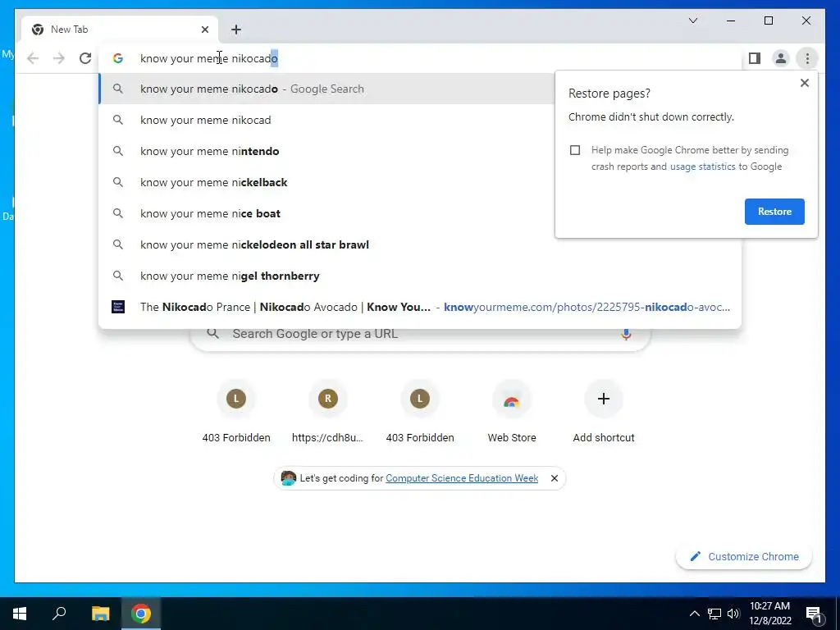The height and width of the screenshot is (630, 840).
Task: Open first 403 Forbidden shortcut
Action: [236, 413]
